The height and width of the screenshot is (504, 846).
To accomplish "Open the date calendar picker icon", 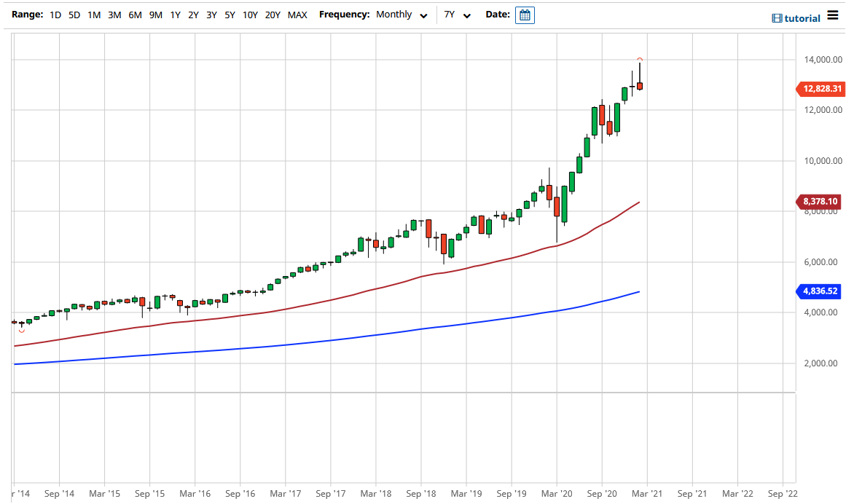I will [x=525, y=15].
